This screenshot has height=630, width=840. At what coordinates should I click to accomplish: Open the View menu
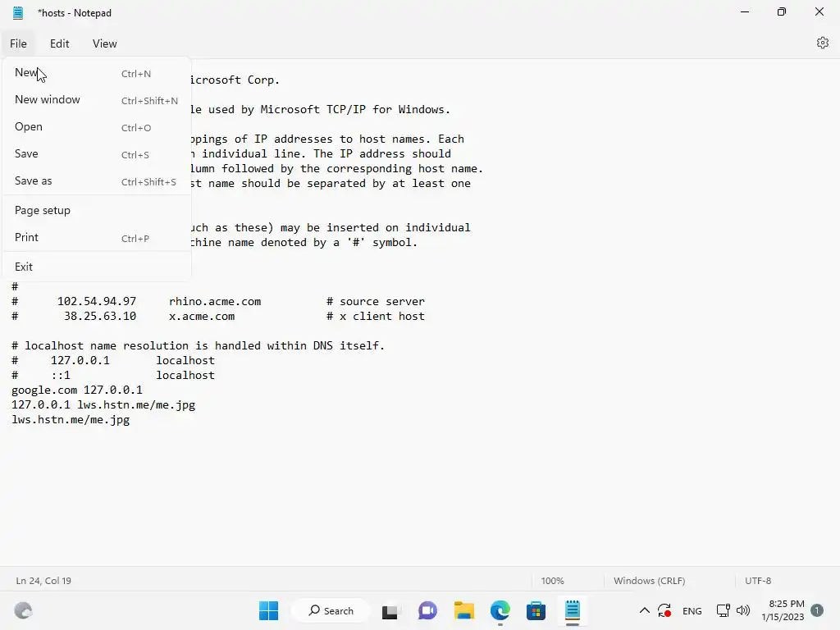click(x=104, y=43)
